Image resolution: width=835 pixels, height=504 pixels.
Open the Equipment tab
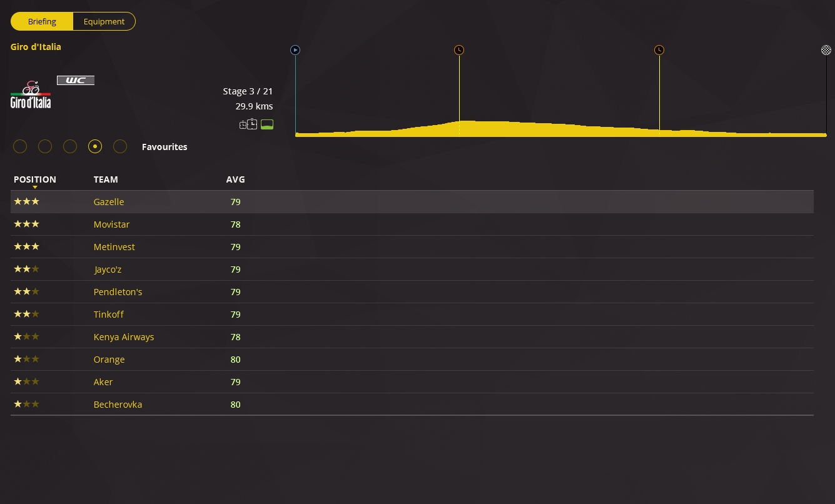[104, 21]
